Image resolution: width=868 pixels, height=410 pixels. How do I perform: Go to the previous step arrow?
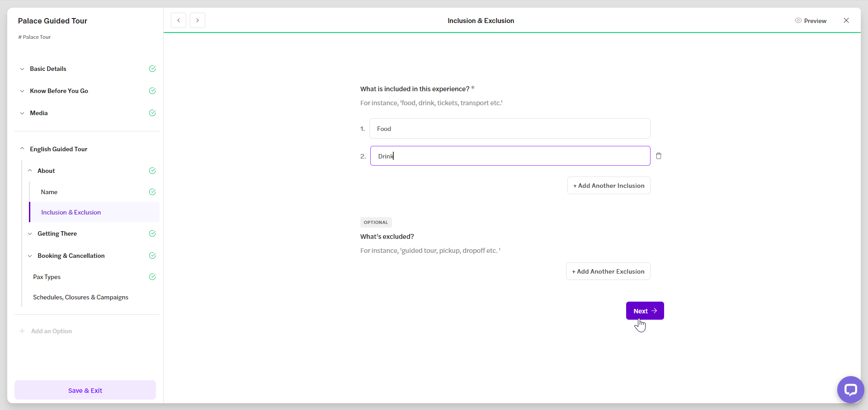179,20
